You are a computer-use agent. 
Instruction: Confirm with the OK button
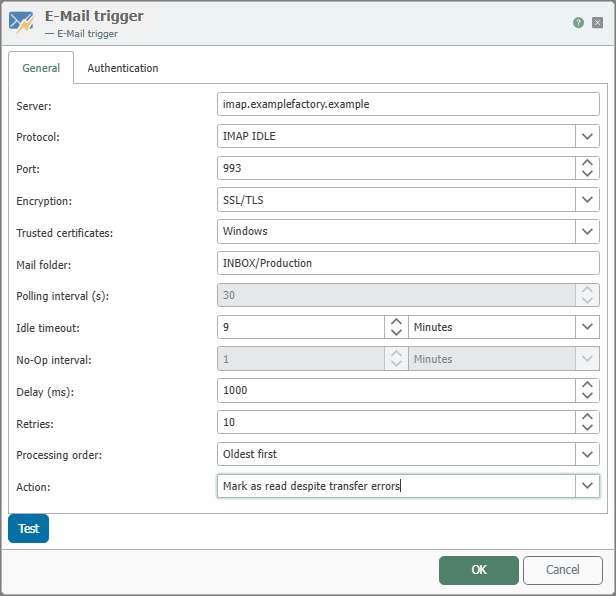click(x=478, y=570)
